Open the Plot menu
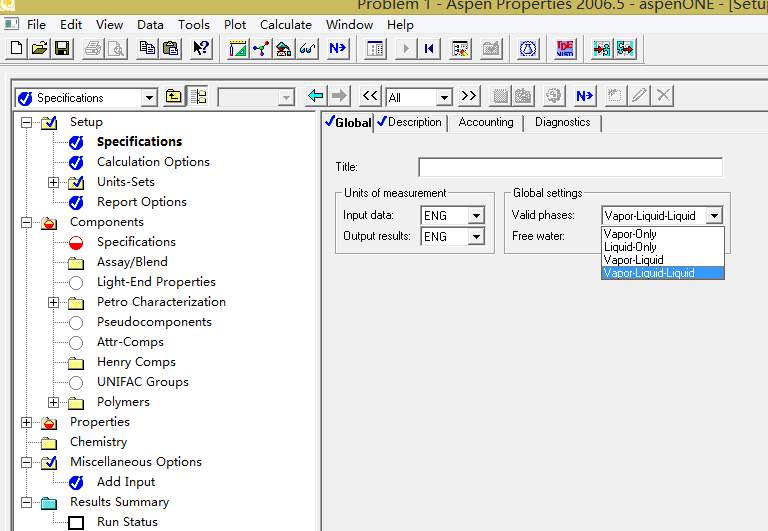The height and width of the screenshot is (531, 768). click(x=235, y=24)
